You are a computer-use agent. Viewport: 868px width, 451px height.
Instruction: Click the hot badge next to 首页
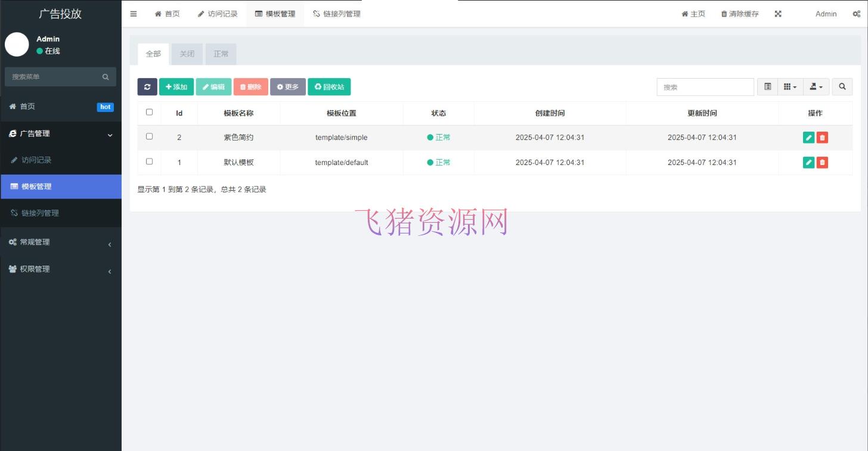coord(106,107)
